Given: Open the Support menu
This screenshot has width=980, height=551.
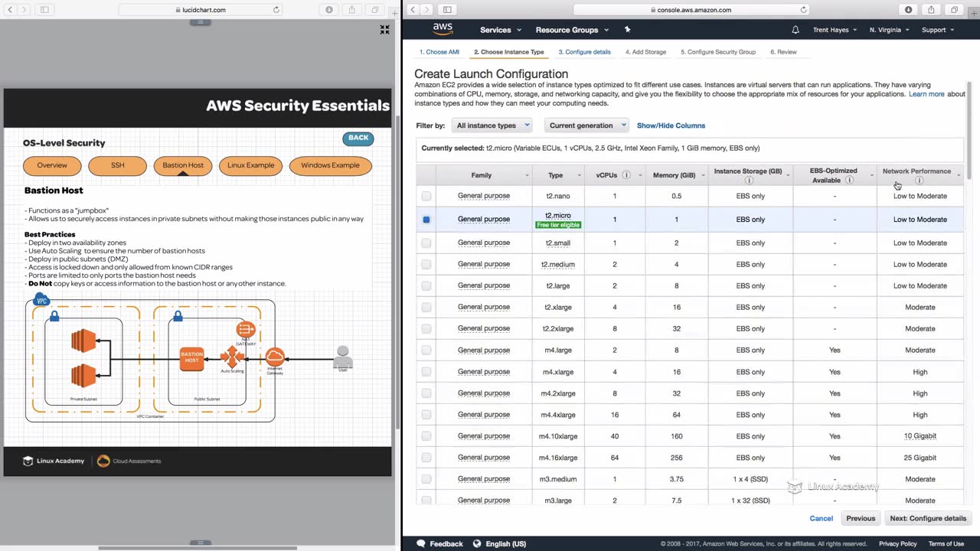Looking at the screenshot, I should click(x=938, y=30).
